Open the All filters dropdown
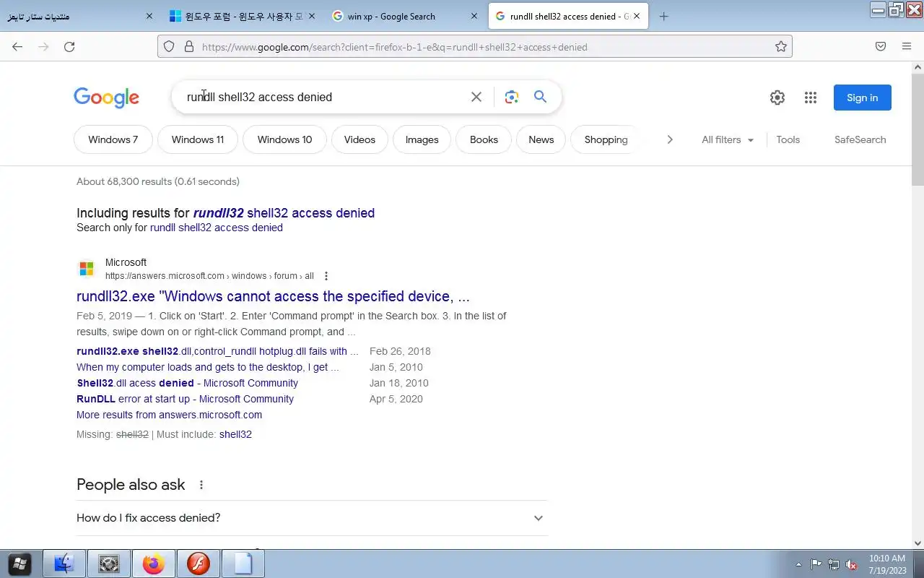Image resolution: width=924 pixels, height=578 pixels. pyautogui.click(x=728, y=139)
